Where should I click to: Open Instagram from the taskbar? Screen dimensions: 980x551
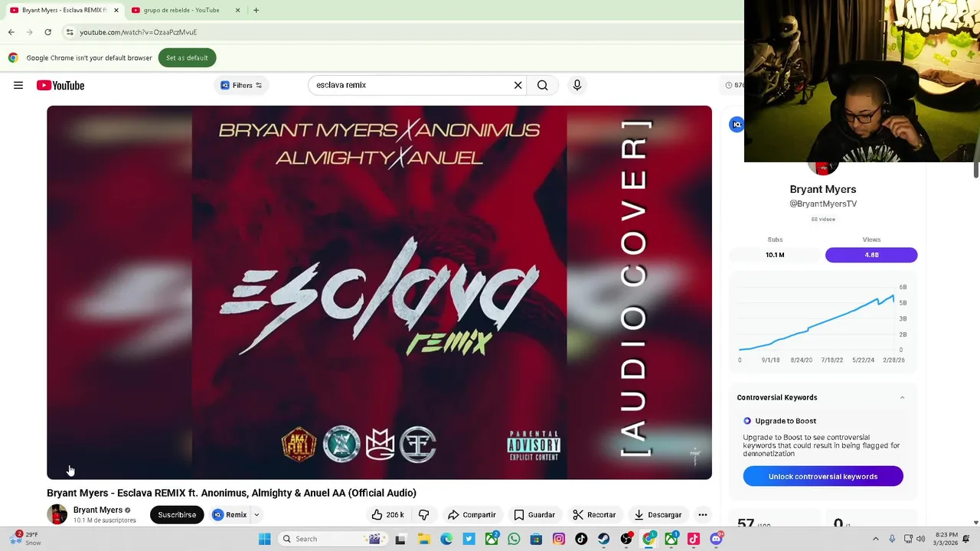click(559, 539)
